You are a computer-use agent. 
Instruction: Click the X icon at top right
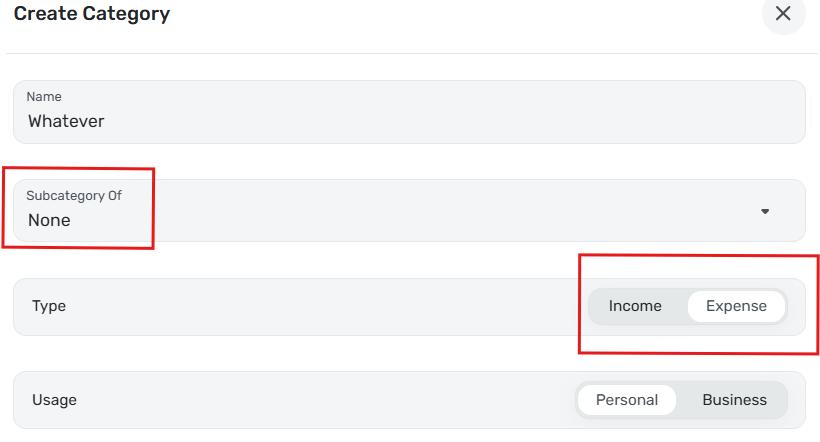[783, 14]
